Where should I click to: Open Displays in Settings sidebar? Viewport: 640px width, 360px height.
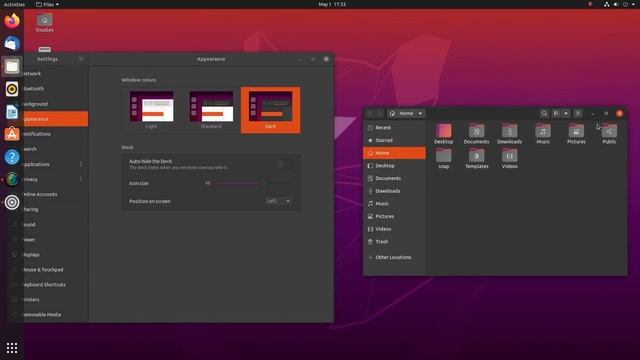tap(56, 254)
